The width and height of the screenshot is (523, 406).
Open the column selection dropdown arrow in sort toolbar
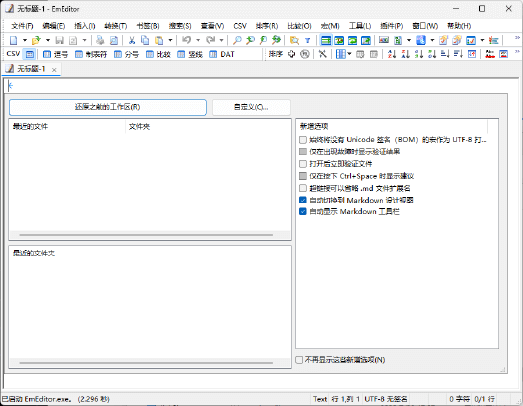pos(349,54)
